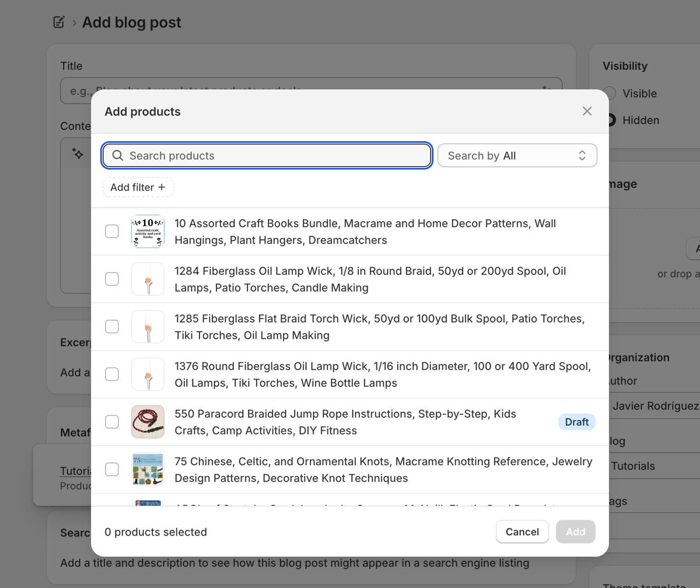
Task: Click the Add filter button
Action: (138, 187)
